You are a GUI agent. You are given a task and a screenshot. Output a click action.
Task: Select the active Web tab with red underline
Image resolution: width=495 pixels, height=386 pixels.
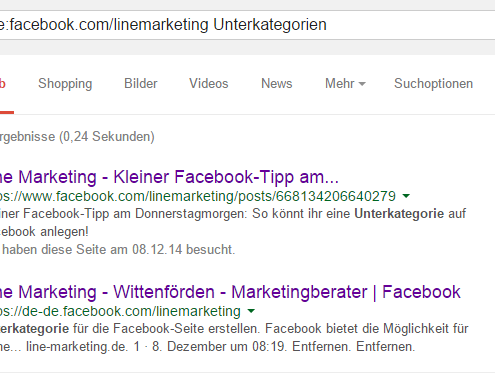point(3,84)
